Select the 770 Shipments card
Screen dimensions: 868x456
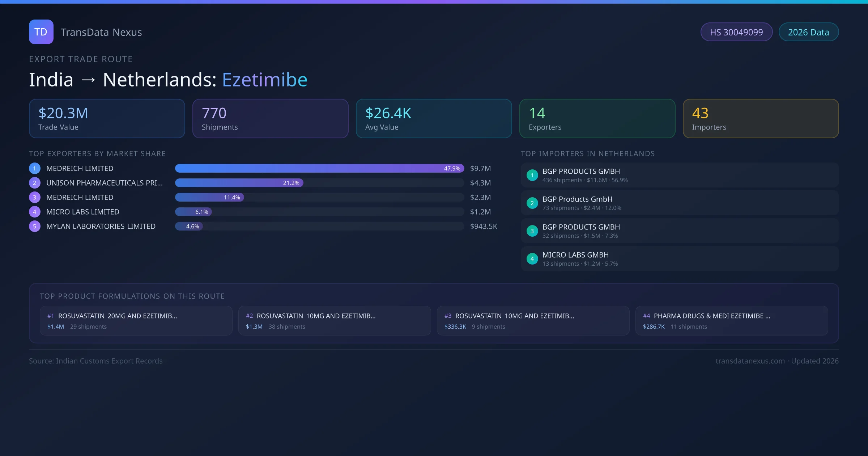coord(270,118)
